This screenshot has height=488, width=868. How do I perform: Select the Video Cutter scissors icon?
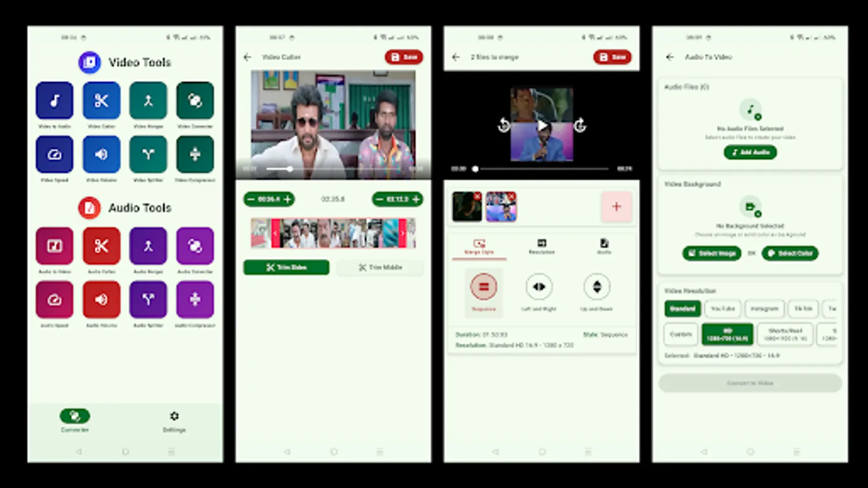tap(101, 101)
